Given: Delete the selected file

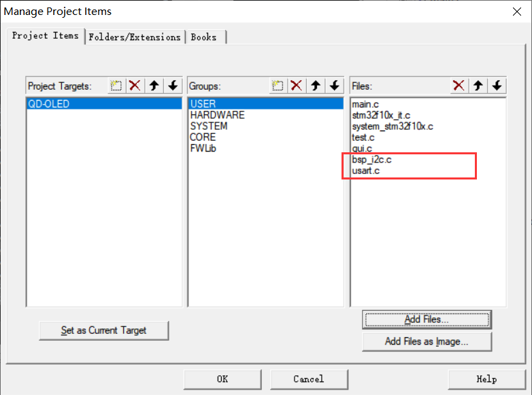Looking at the screenshot, I should pos(459,86).
